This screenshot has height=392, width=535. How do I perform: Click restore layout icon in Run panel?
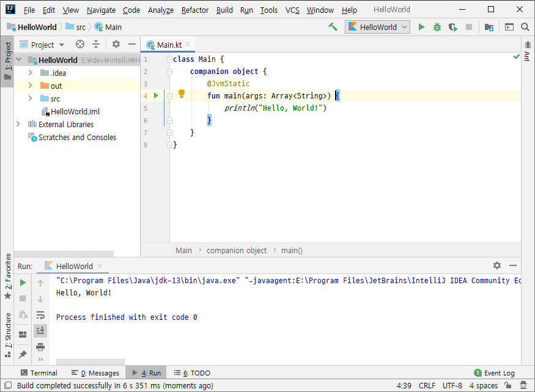[23, 335]
